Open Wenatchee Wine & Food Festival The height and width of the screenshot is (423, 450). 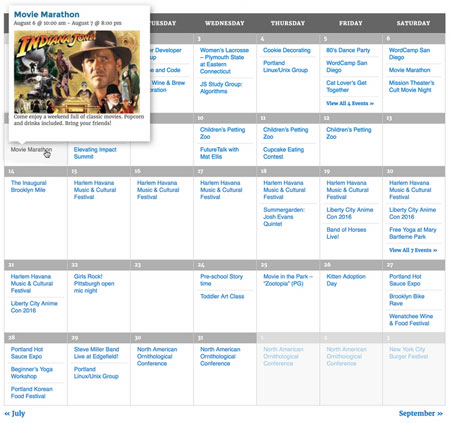click(411, 320)
